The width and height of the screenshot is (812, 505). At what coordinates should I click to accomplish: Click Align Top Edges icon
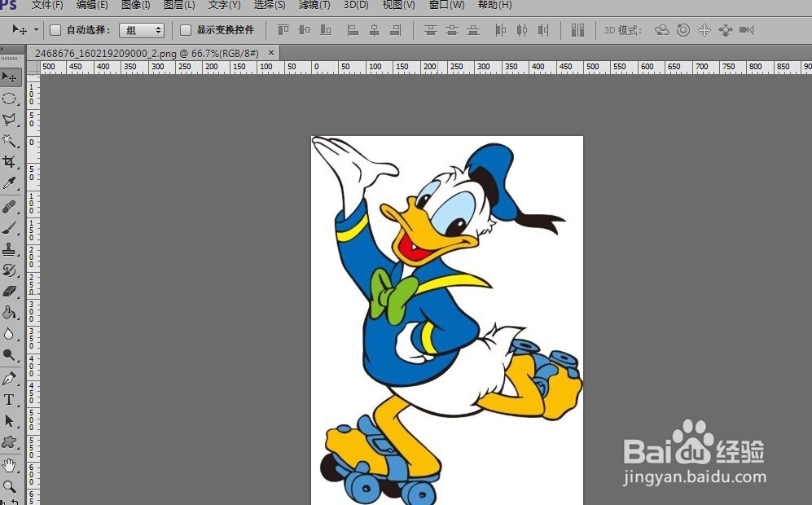[283, 30]
